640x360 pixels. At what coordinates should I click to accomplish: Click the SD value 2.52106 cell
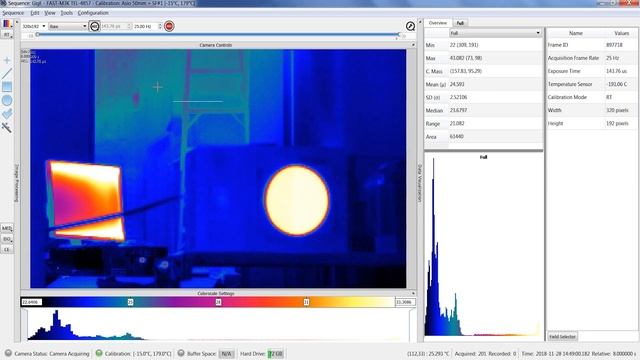495,97
